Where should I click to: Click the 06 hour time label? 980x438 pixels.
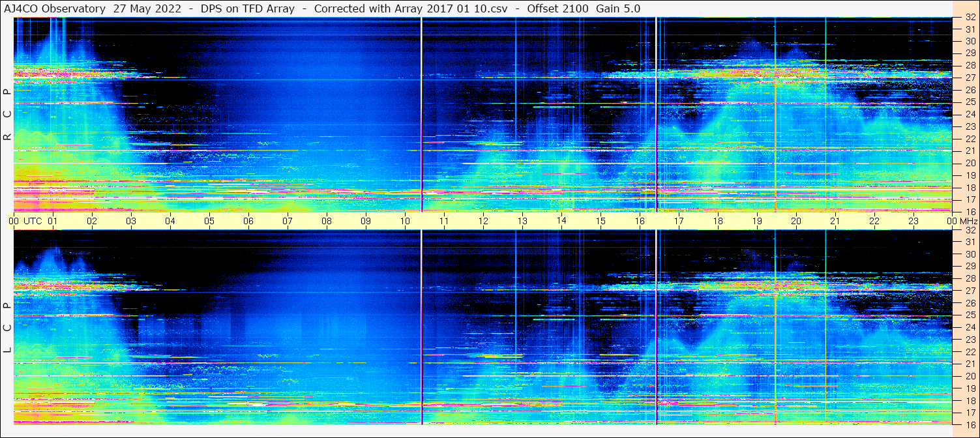pyautogui.click(x=248, y=221)
